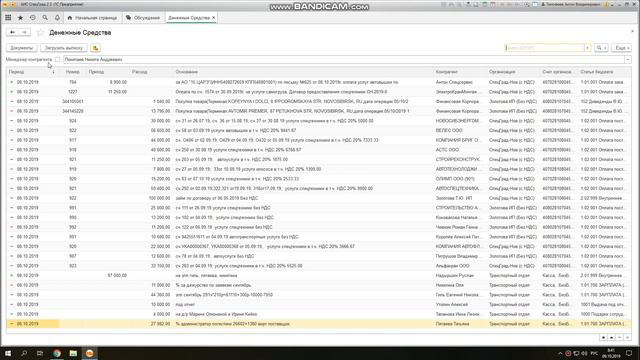Sort by the Статья бюджета column header
Image resolution: width=640 pixels, height=360 pixels.
click(x=604, y=72)
